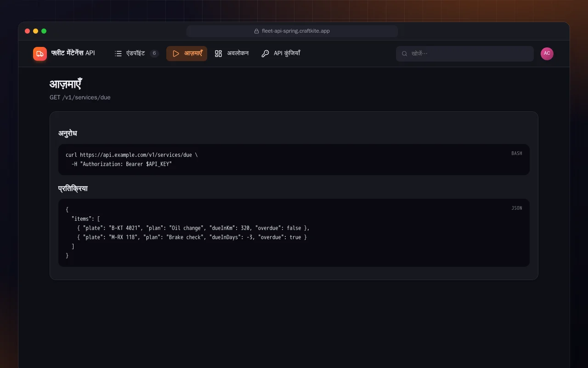The image size is (588, 368).
Task: Click the key icon beside API कुंजियाँ
Action: (x=265, y=53)
